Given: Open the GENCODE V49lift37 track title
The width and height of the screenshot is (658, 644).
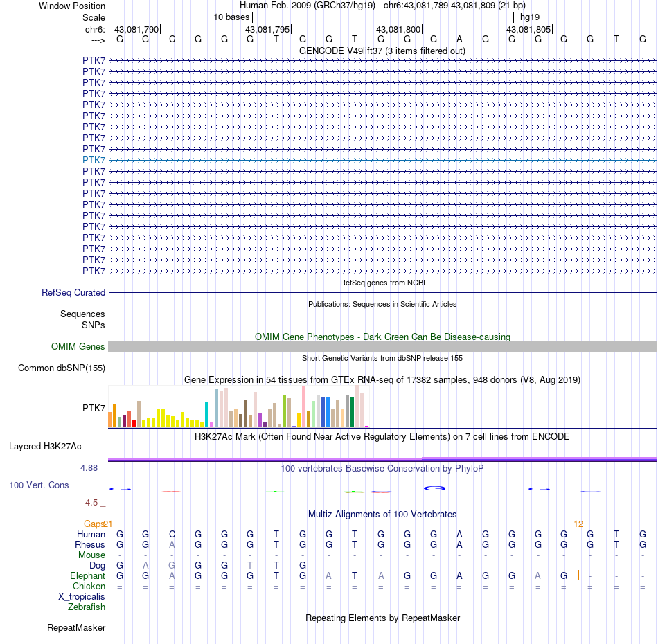Looking at the screenshot, I should click(382, 51).
